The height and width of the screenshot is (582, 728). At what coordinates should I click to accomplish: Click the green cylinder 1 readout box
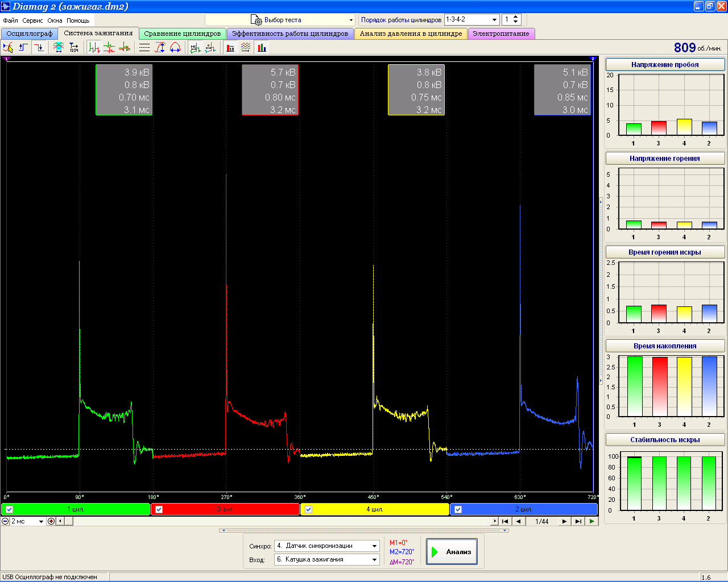(x=124, y=90)
